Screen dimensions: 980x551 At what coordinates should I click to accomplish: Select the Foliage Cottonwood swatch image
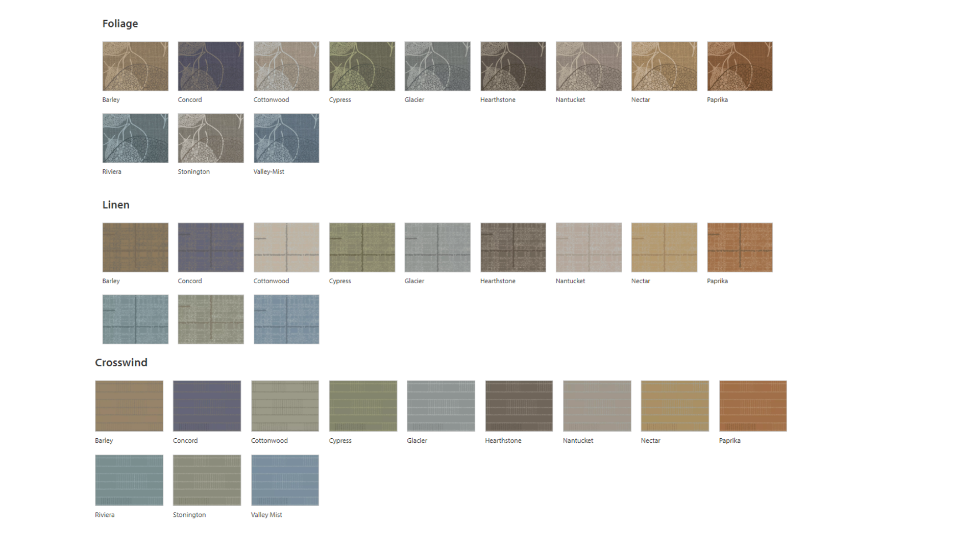click(x=286, y=66)
